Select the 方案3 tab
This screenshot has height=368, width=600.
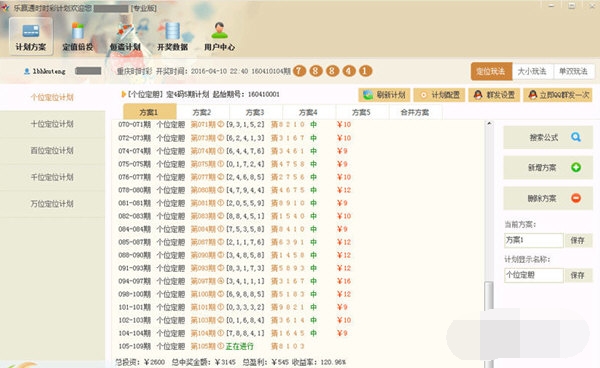pyautogui.click(x=256, y=112)
